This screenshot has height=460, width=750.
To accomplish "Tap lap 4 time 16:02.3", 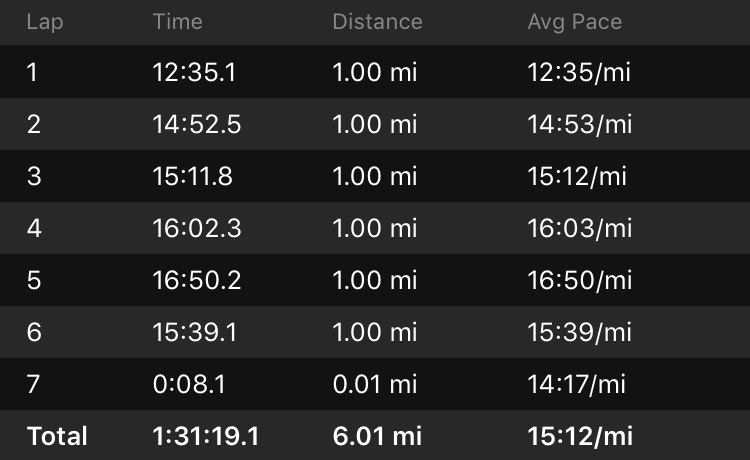I will click(197, 229).
